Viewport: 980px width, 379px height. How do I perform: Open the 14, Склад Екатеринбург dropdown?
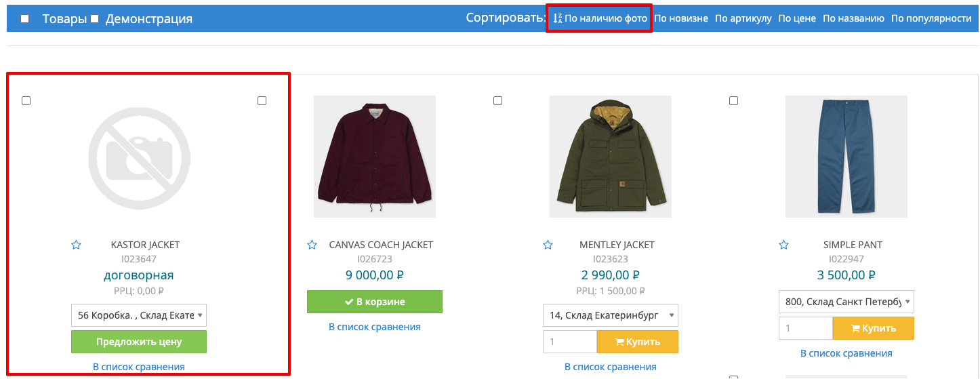pyautogui.click(x=610, y=315)
